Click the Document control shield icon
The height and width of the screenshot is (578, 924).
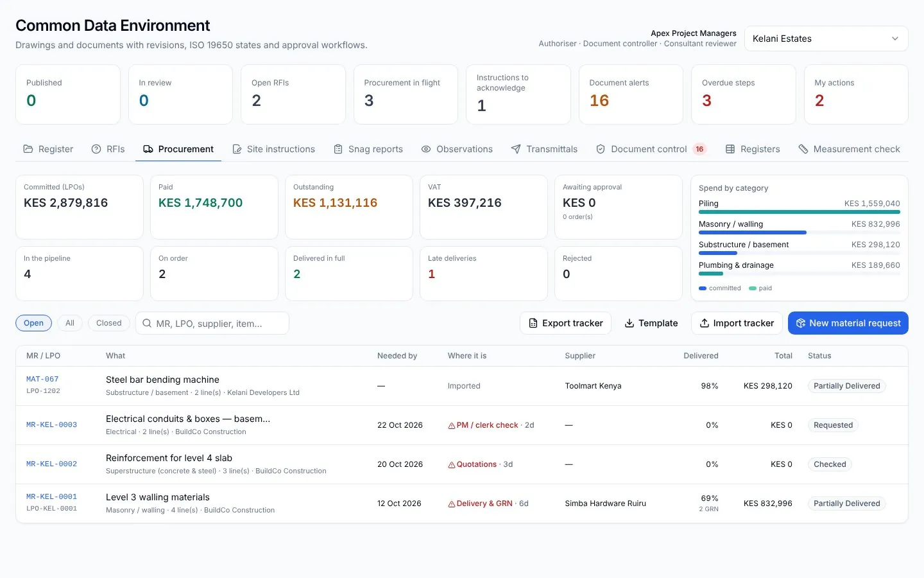point(601,149)
